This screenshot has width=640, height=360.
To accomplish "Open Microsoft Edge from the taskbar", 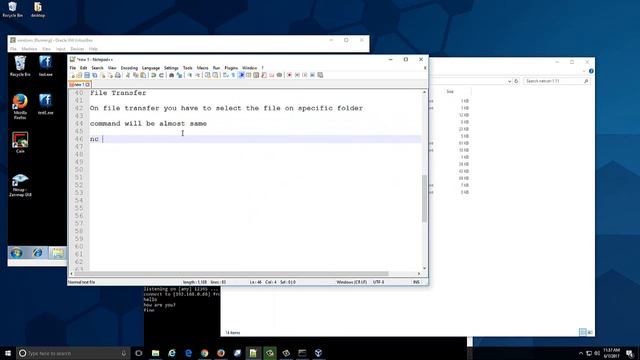I will pos(188,353).
